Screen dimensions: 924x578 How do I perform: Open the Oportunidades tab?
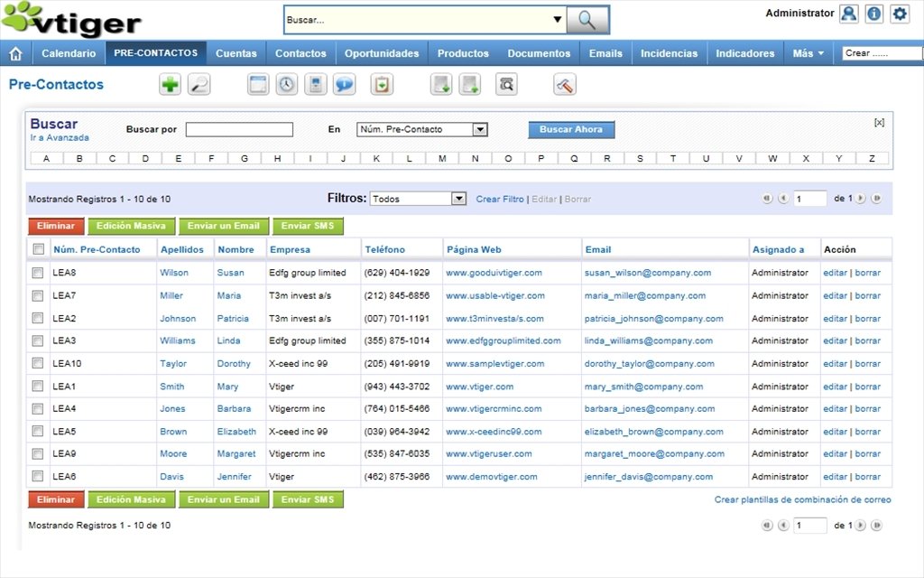(x=382, y=53)
